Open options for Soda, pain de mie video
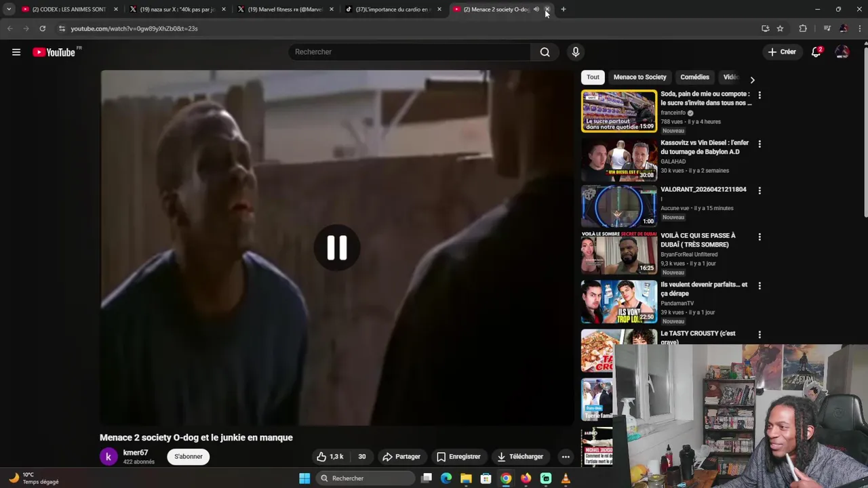Viewport: 868px width, 488px height. click(x=759, y=96)
